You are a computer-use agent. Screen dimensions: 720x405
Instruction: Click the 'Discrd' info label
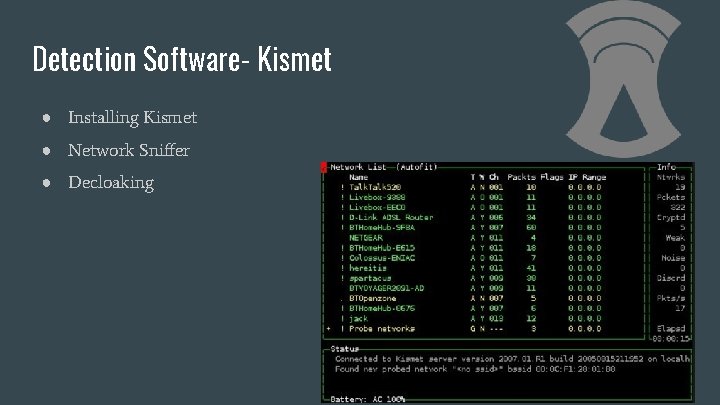[671, 278]
